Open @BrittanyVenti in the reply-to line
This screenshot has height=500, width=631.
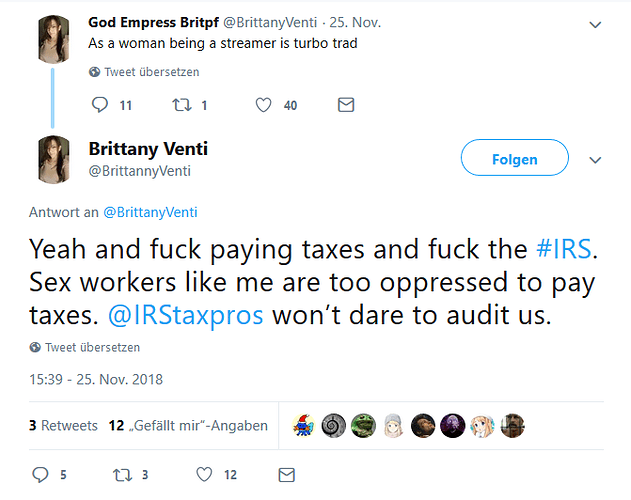tap(151, 212)
